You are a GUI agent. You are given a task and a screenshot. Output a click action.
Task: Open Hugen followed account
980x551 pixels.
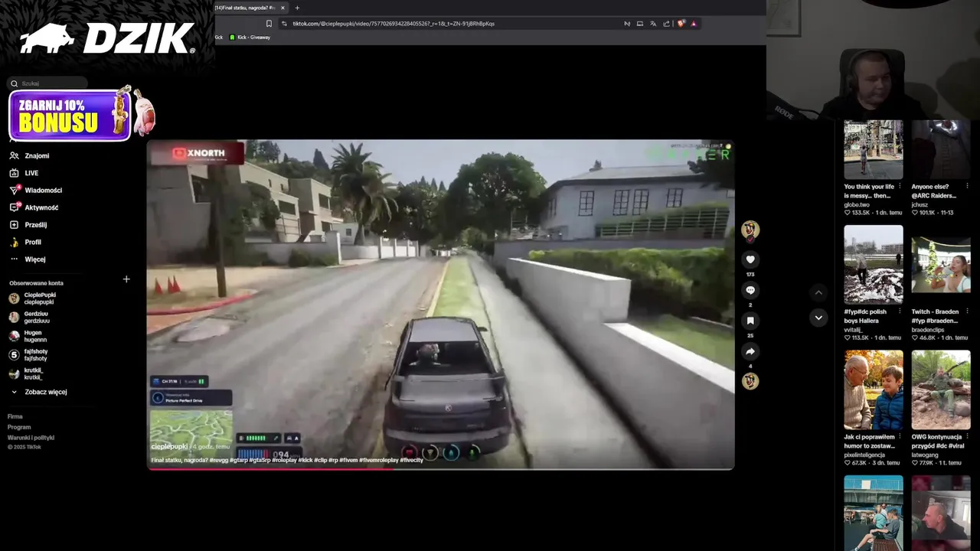[28, 336]
